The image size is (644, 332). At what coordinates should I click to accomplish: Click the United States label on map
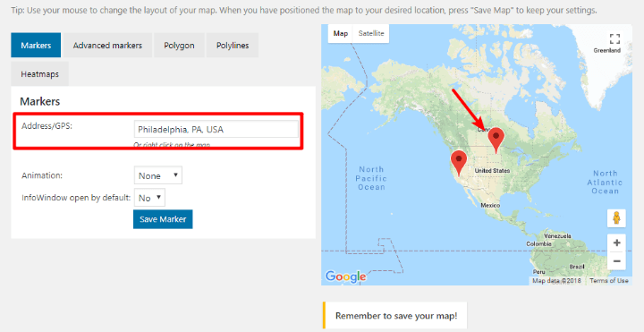(x=492, y=171)
